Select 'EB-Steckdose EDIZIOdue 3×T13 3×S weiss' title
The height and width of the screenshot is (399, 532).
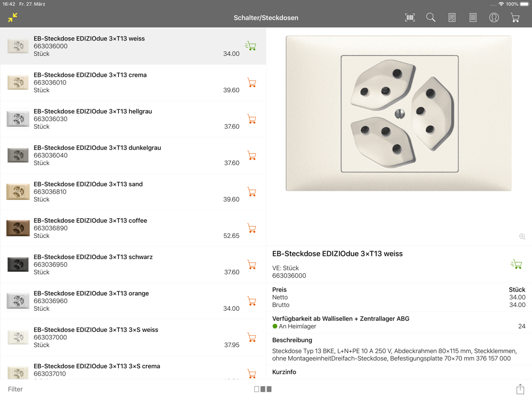pyautogui.click(x=96, y=330)
